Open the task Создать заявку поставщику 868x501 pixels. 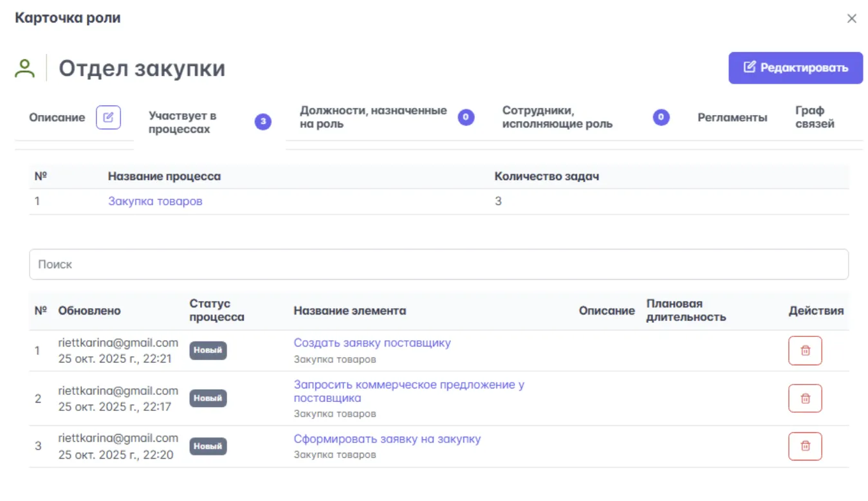click(373, 342)
